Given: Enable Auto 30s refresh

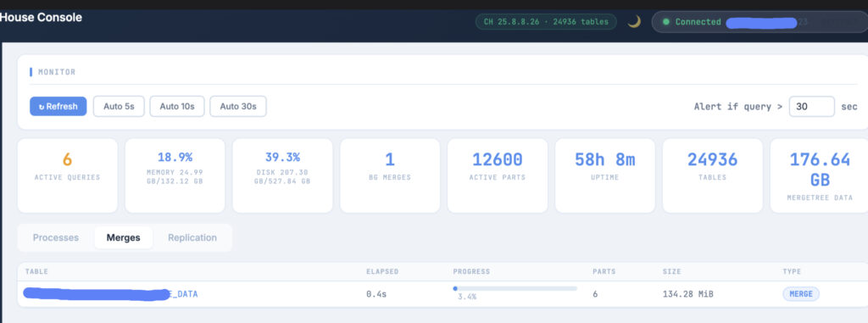Looking at the screenshot, I should [x=238, y=106].
